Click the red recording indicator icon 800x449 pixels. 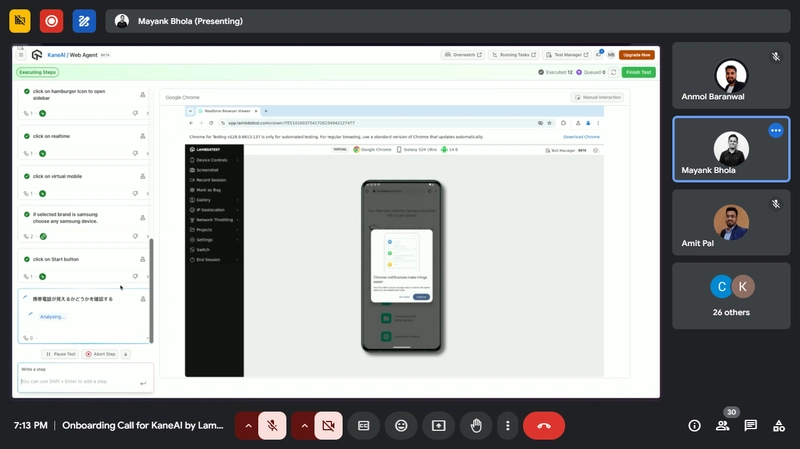pyautogui.click(x=52, y=21)
